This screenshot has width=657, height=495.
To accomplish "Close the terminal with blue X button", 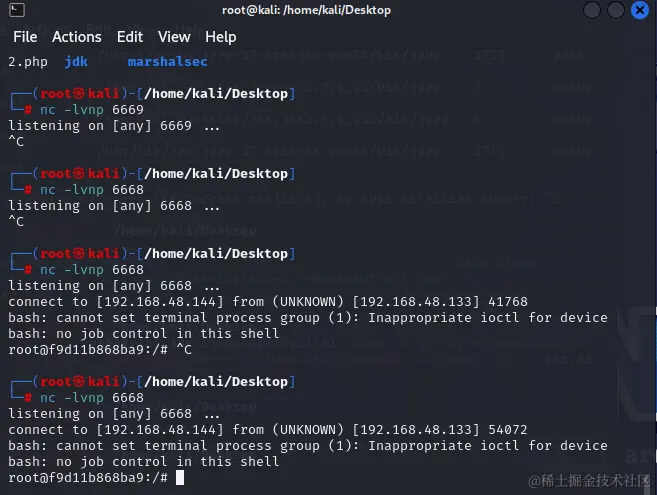I will click(640, 10).
